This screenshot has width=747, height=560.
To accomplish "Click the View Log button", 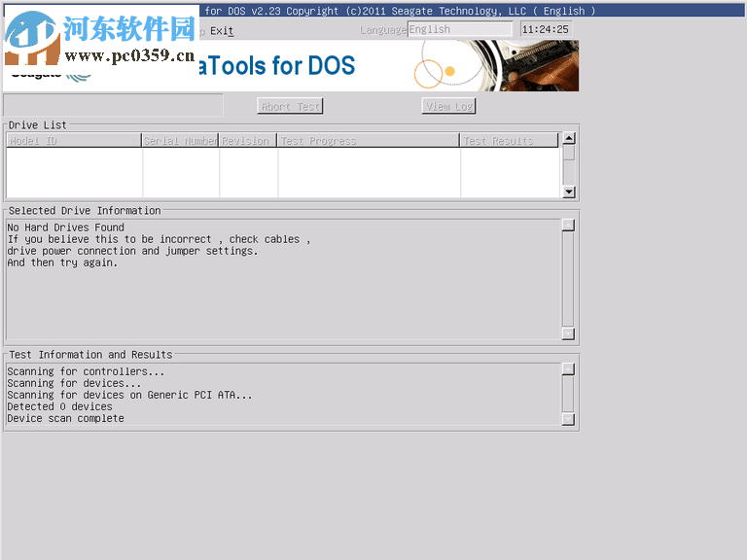I will [448, 106].
